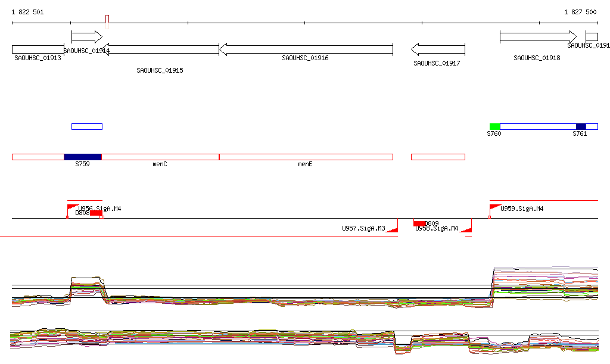610x364 pixels.
Task: Select the SAOUHSC_01916 reverse gene arrow
Action: (x=306, y=49)
